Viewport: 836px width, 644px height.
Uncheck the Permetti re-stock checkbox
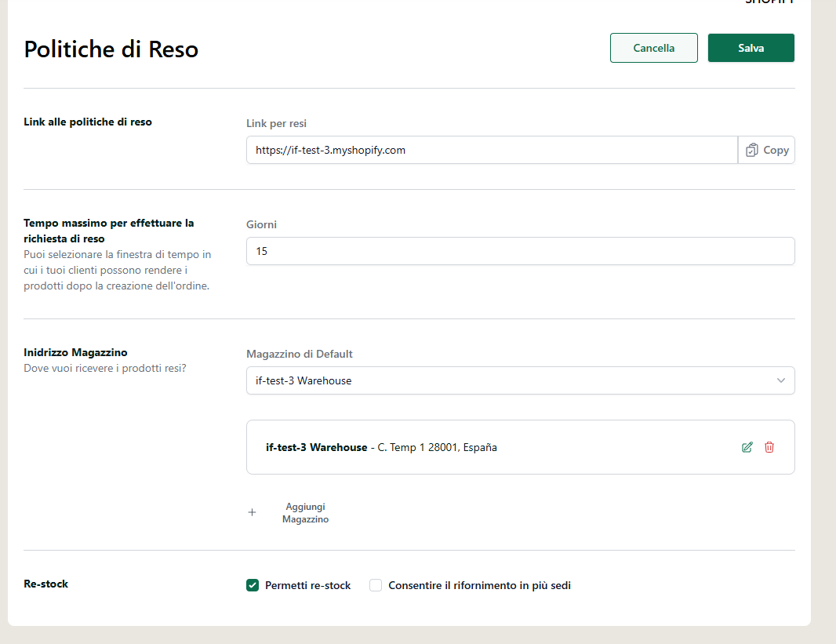(x=253, y=585)
